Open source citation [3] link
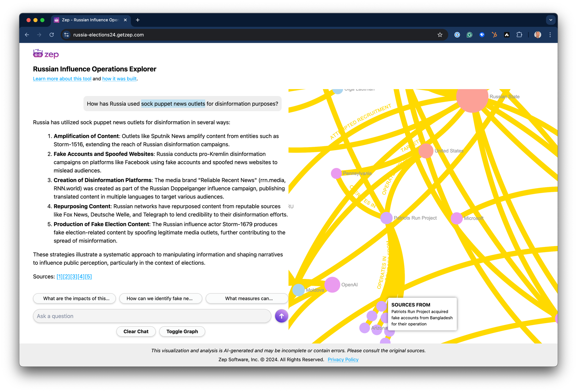The height and width of the screenshot is (392, 577). tap(74, 277)
